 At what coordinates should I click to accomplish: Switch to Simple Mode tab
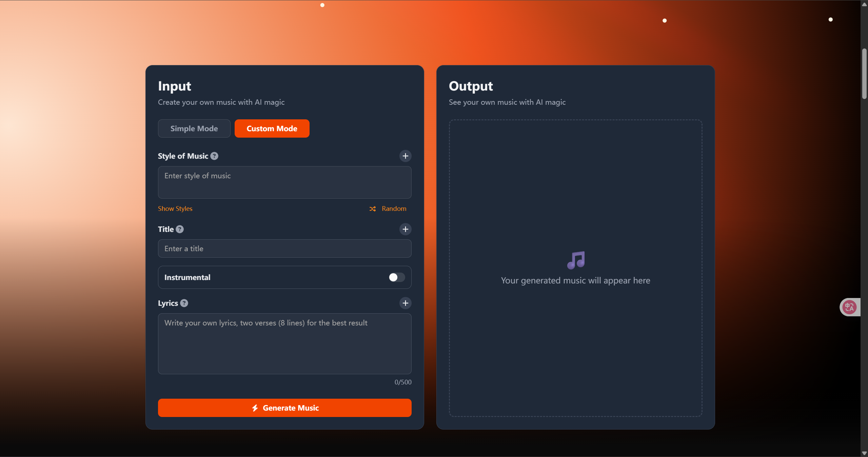point(194,128)
